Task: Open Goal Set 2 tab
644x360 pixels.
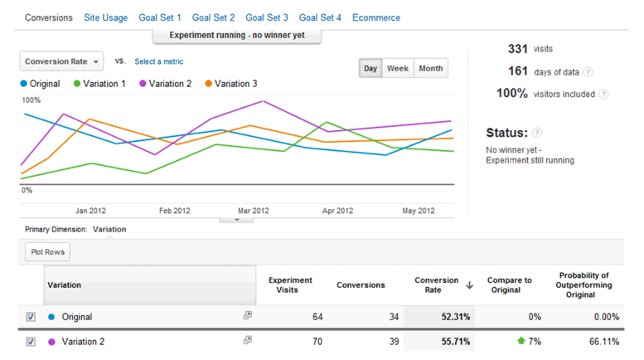Action: (x=213, y=17)
